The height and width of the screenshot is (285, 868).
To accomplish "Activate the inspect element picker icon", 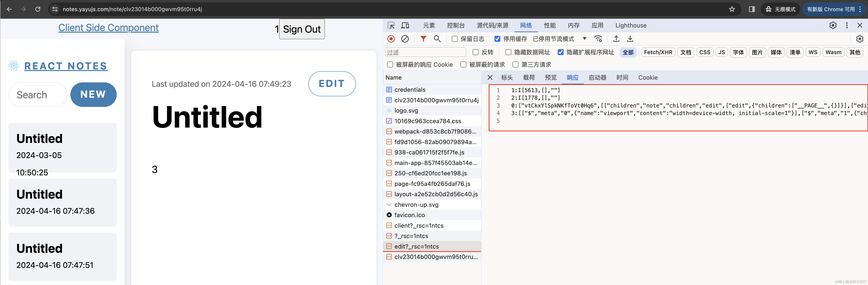I will [391, 25].
